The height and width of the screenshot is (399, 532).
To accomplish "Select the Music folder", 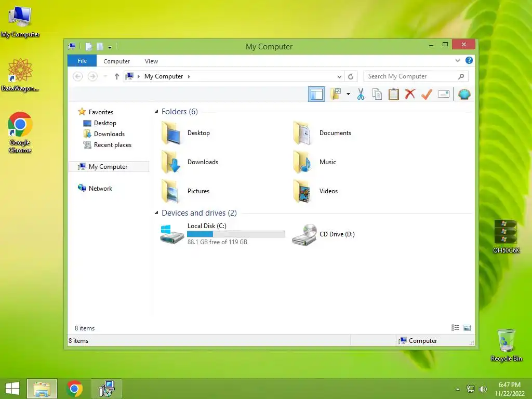I will (x=314, y=162).
